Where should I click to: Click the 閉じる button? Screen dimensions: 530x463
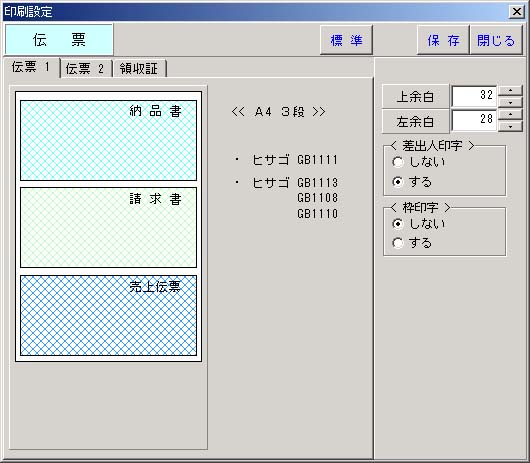496,40
